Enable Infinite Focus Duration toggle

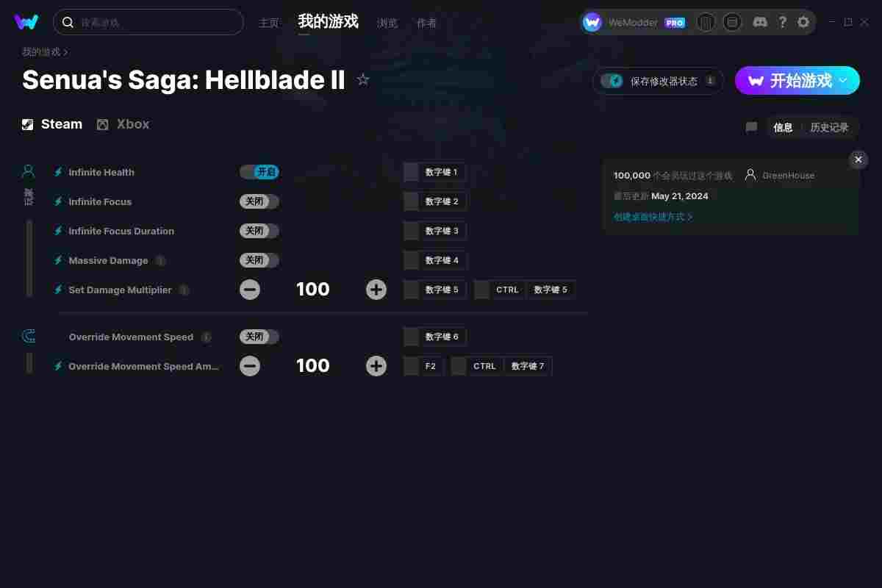point(259,231)
